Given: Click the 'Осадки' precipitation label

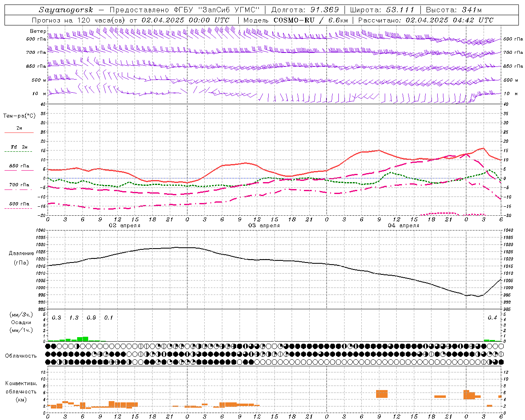Looking at the screenshot, I should click(x=21, y=322).
